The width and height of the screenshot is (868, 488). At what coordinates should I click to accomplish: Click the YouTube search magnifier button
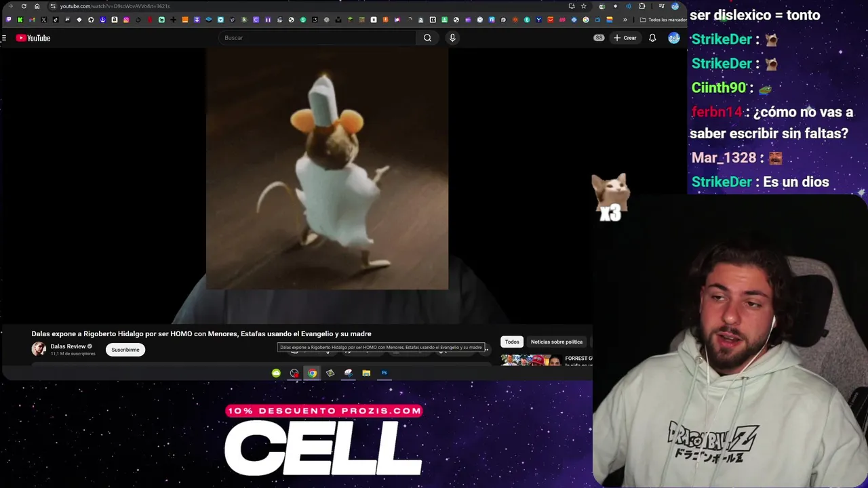[427, 38]
